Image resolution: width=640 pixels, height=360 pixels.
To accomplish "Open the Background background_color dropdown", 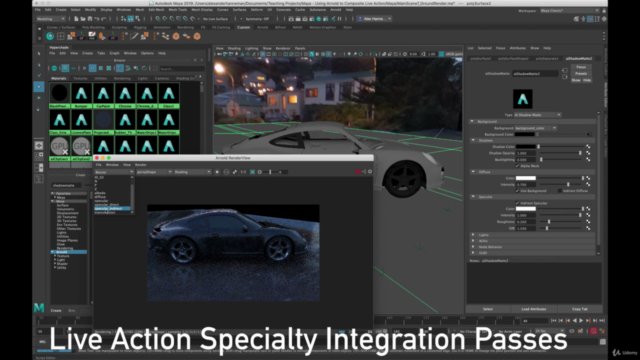I will [x=536, y=128].
